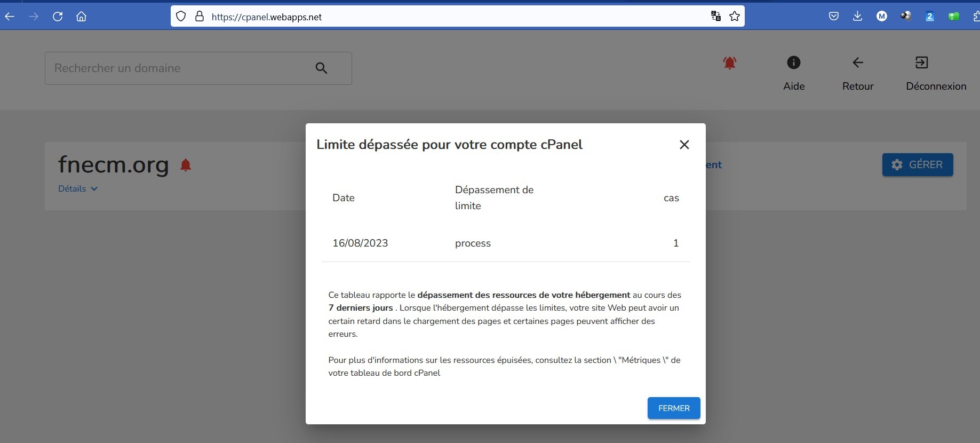Click the browser forward arrow
The height and width of the screenshot is (443, 980).
point(34,17)
